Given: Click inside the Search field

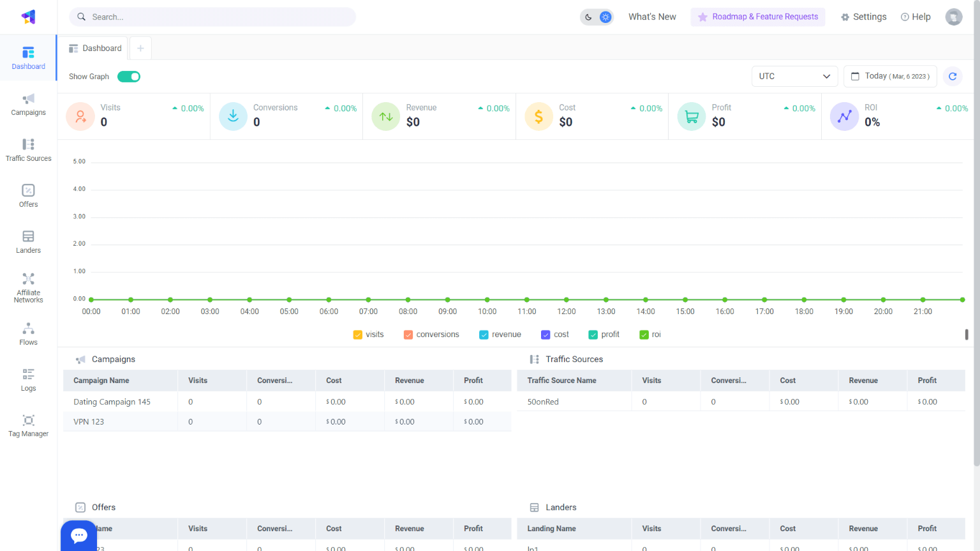Looking at the screenshot, I should point(212,17).
